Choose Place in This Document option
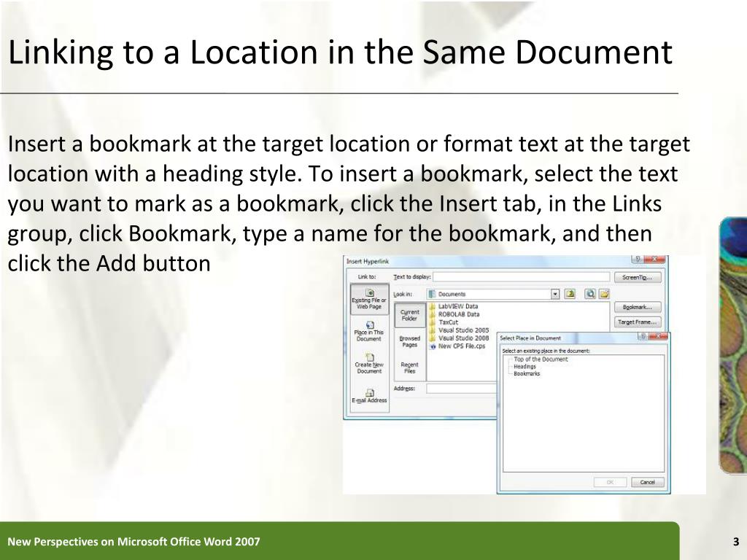The height and width of the screenshot is (560, 747). click(369, 332)
